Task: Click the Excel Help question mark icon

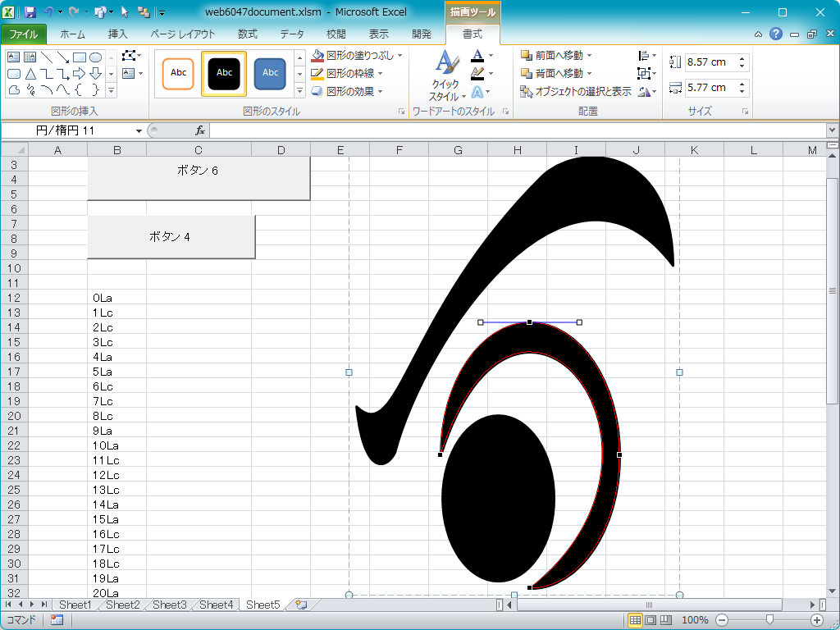Action: pos(776,34)
